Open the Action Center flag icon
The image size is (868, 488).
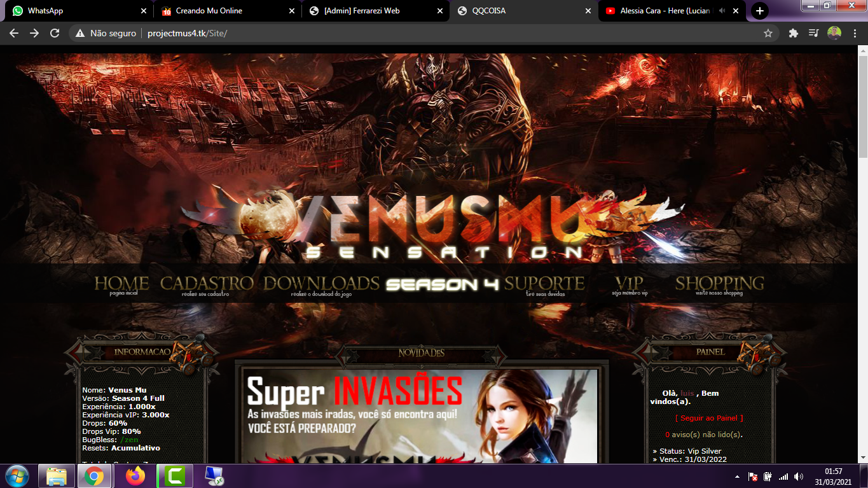(x=753, y=477)
